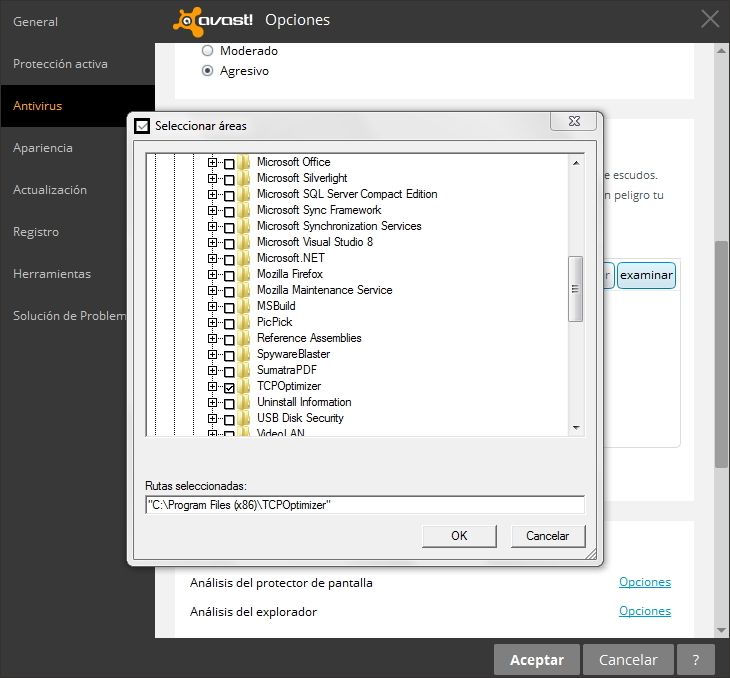Click Cancelar at the bottom of Opciones
The width and height of the screenshot is (730, 678).
628,660
